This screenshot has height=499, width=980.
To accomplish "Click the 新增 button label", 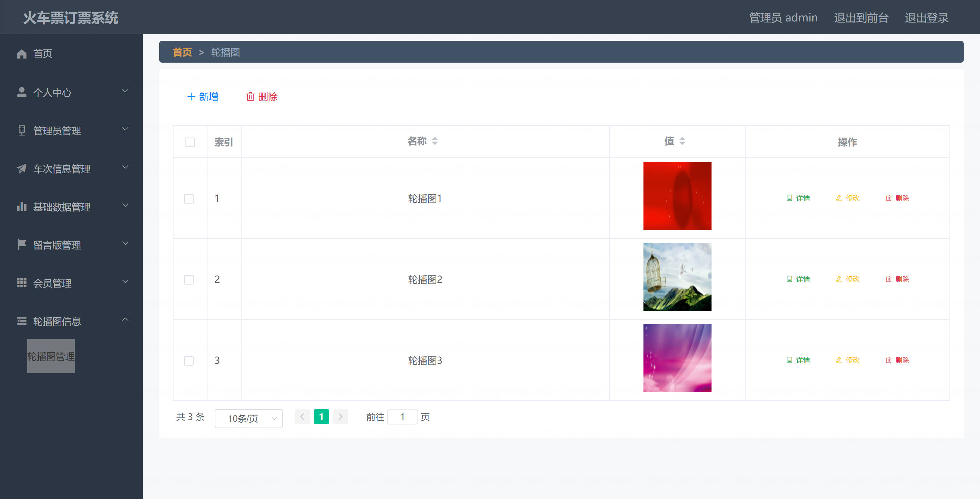I will coord(209,97).
